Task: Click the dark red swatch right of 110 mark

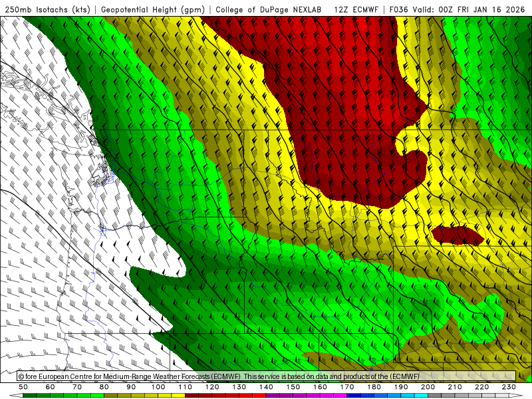Action: [x=192, y=396]
